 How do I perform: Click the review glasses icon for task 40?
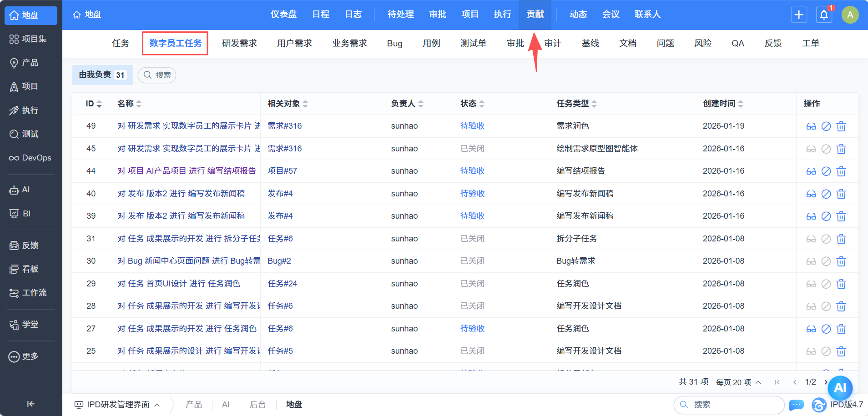[x=811, y=194]
